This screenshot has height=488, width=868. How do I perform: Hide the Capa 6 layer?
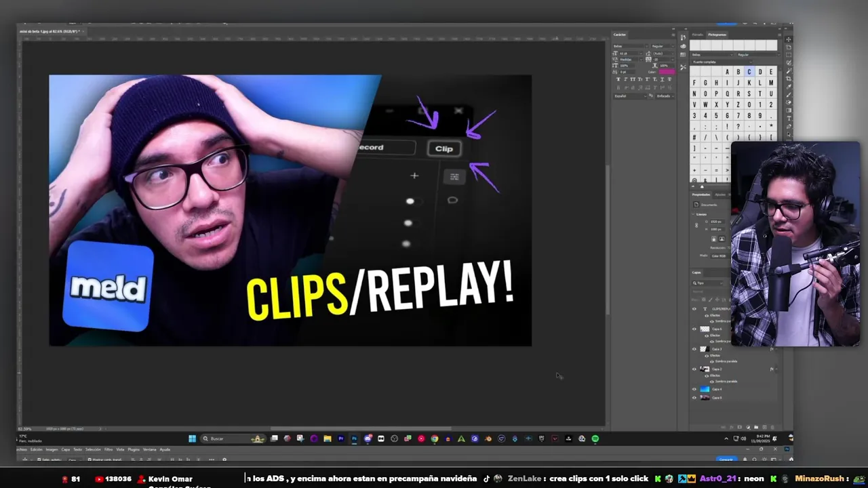(694, 329)
